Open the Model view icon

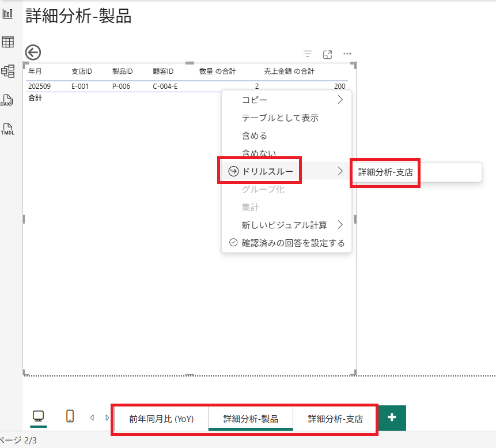click(x=7, y=70)
